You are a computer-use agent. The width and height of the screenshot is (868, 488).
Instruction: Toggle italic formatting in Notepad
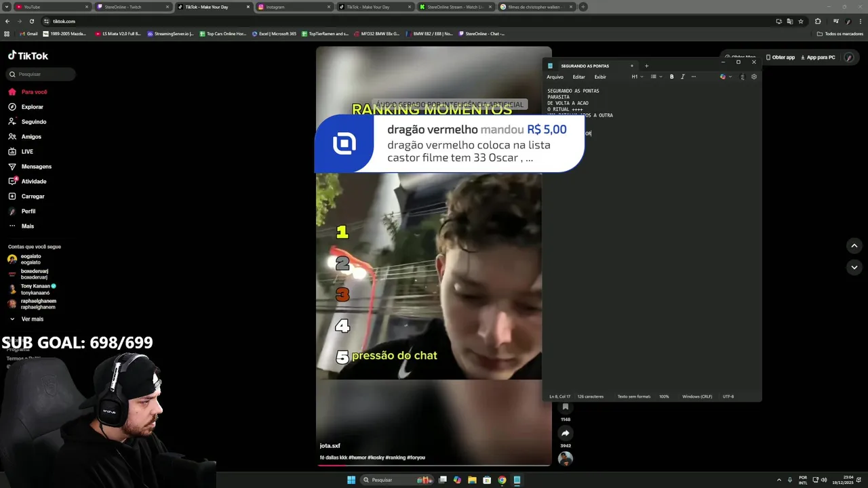tap(682, 77)
